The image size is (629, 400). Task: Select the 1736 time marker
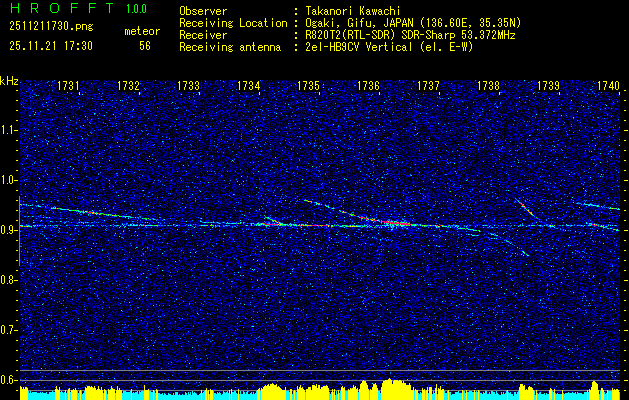(368, 87)
